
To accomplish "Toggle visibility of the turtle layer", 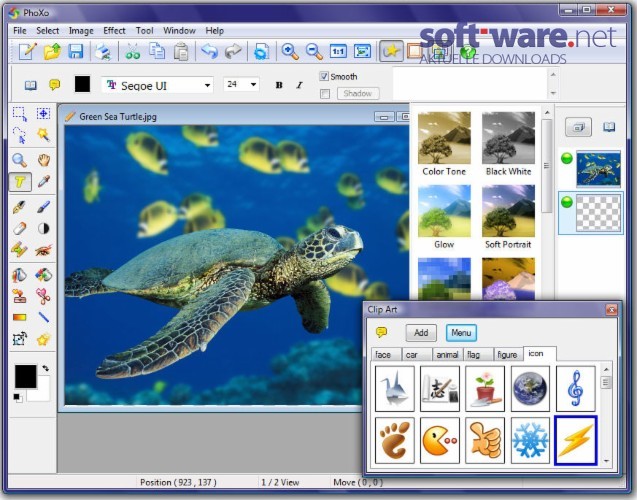I will pos(567,158).
